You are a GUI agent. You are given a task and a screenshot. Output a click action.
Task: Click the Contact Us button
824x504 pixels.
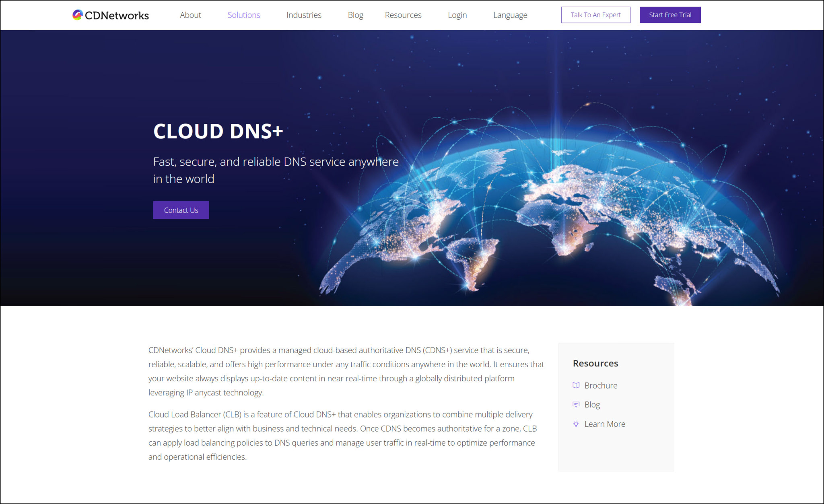[x=181, y=210]
